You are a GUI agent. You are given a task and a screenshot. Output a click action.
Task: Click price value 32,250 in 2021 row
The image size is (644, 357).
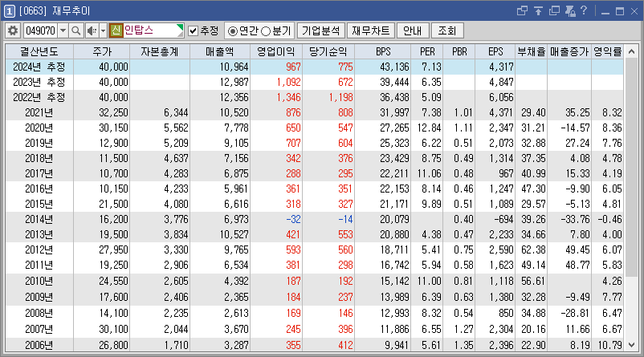[113, 112]
